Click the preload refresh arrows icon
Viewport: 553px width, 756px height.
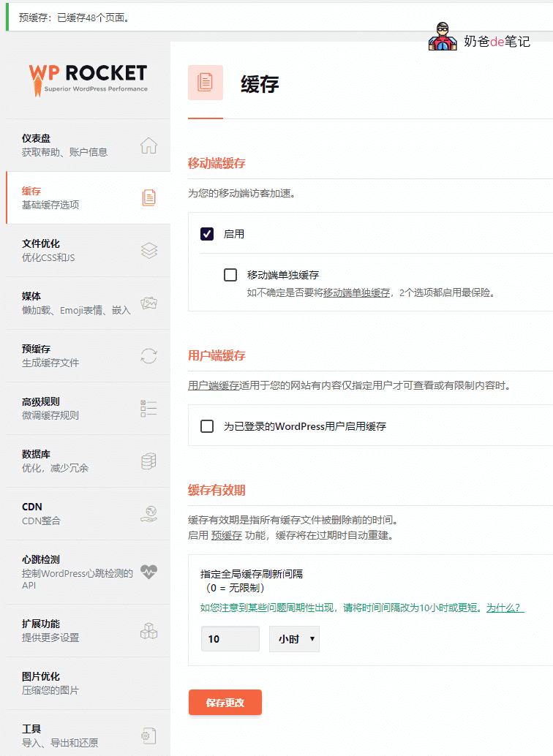pyautogui.click(x=148, y=356)
